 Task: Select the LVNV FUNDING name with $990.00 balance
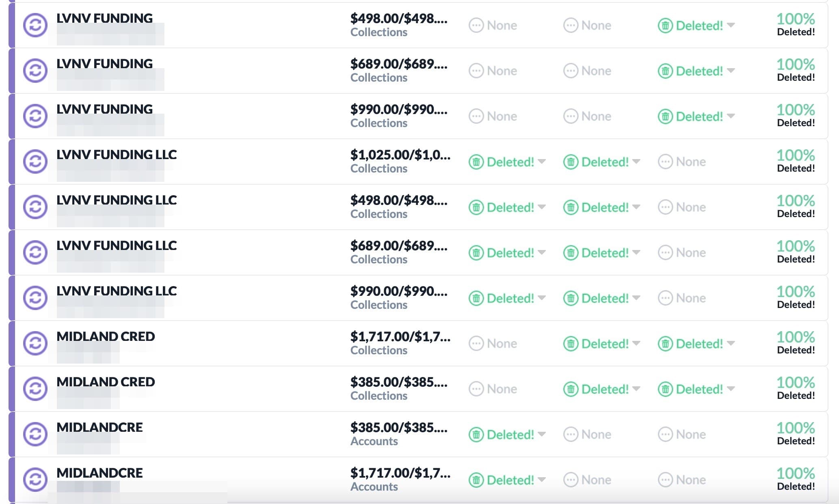(104, 109)
